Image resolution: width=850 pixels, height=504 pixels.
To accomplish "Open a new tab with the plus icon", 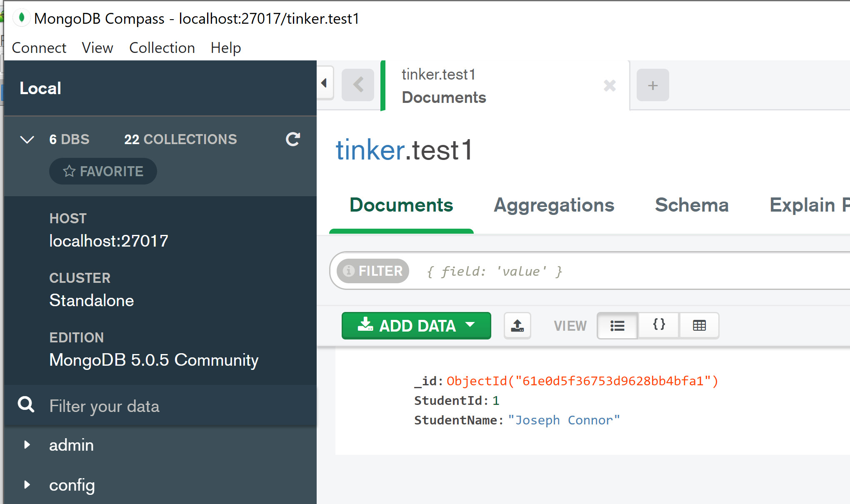I will (652, 85).
